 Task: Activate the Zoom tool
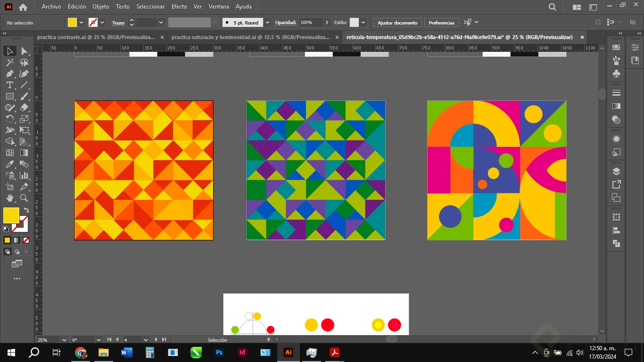pos(24,198)
